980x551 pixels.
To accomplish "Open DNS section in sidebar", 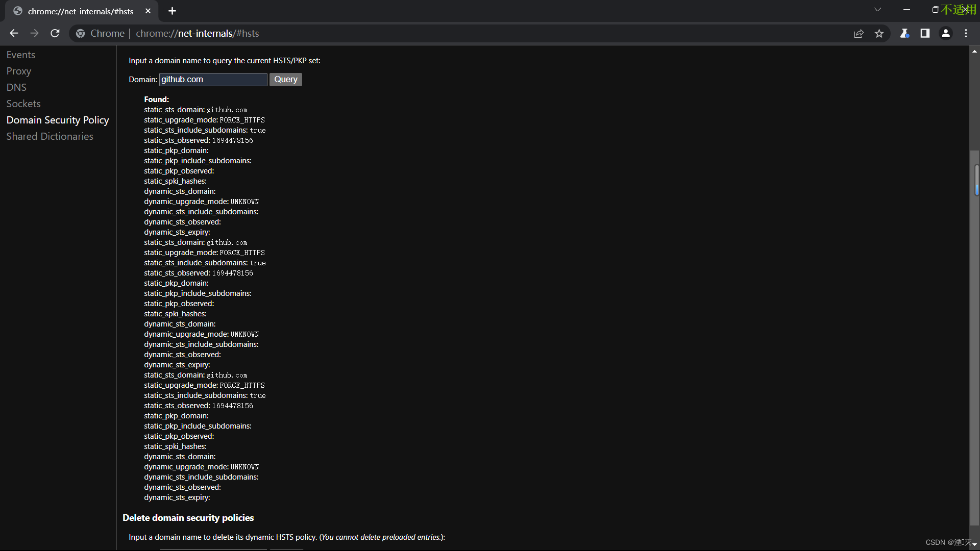I will (x=16, y=87).
